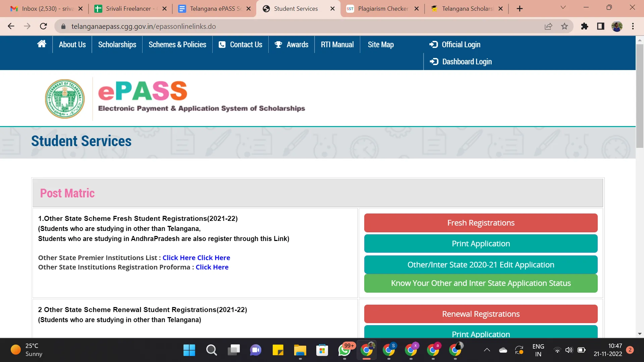
Task: Click the Student Services heading
Action: pyautogui.click(x=81, y=141)
